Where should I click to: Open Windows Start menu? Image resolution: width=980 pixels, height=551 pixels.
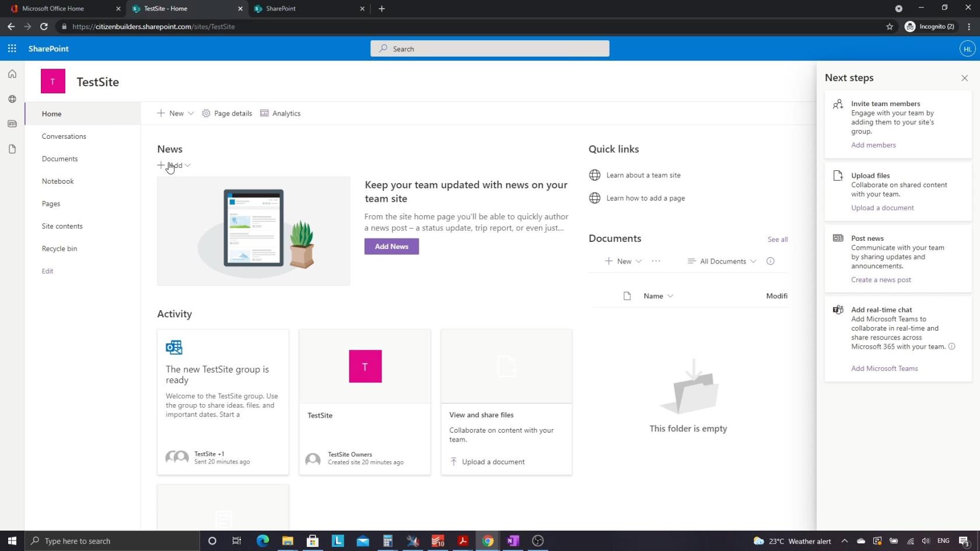(x=12, y=541)
